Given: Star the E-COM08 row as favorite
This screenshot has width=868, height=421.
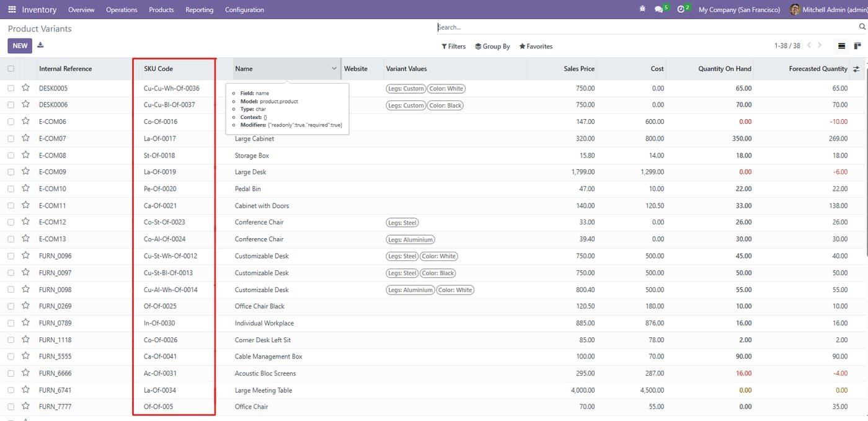Looking at the screenshot, I should pos(25,154).
